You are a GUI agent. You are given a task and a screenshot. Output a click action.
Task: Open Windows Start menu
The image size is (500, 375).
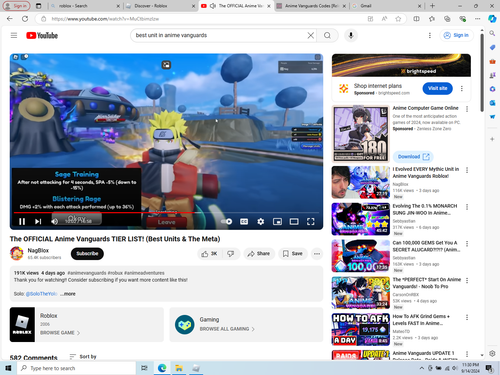[8, 368]
